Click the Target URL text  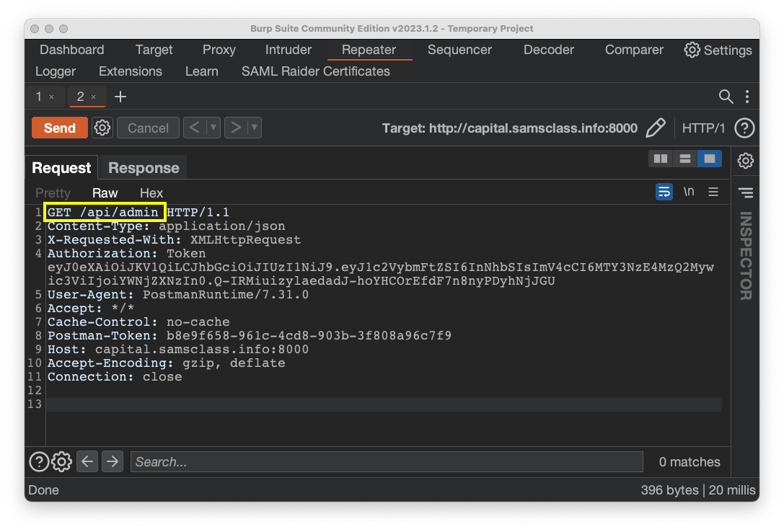click(510, 128)
